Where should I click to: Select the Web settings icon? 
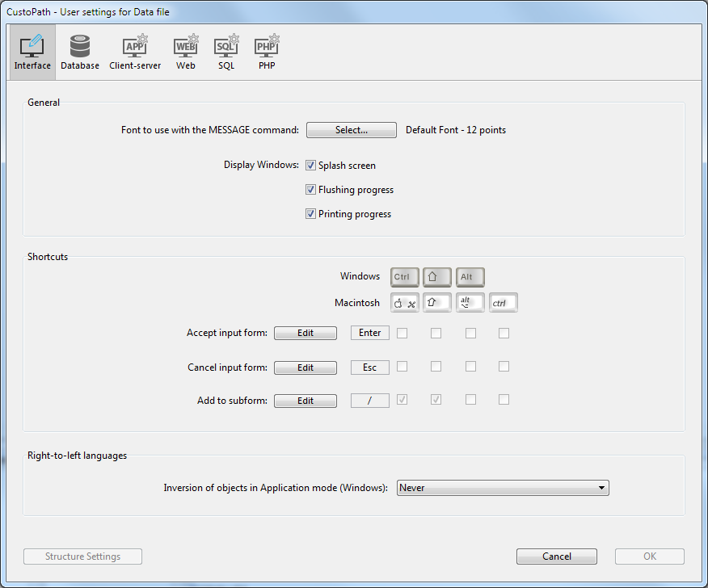point(186,52)
